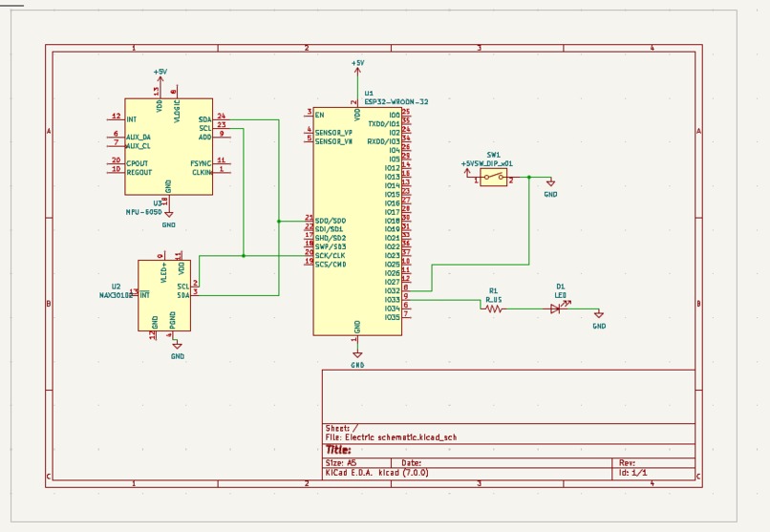
Task: Click the wire junction dot on SCK/CLK line
Action: tap(244, 256)
